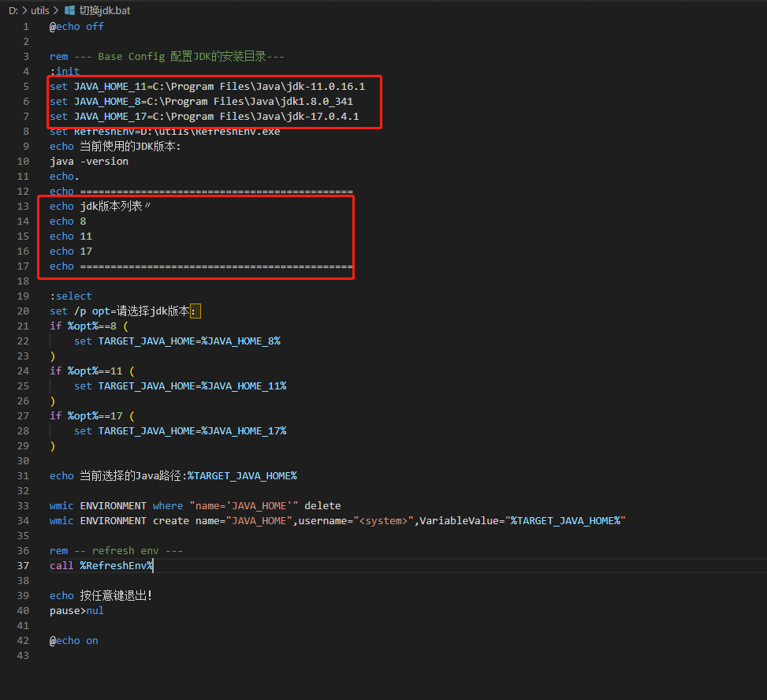Click the 'echo 当前选择的Java路径' line
Viewport: 767px width, 700px height.
click(173, 475)
